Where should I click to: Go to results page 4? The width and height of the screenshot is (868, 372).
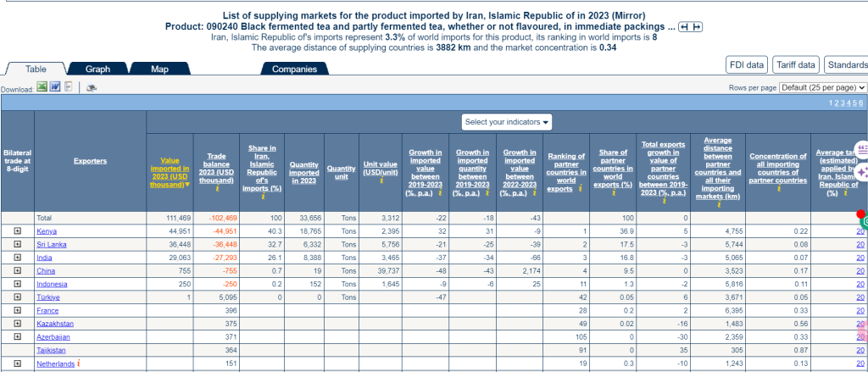(849, 103)
